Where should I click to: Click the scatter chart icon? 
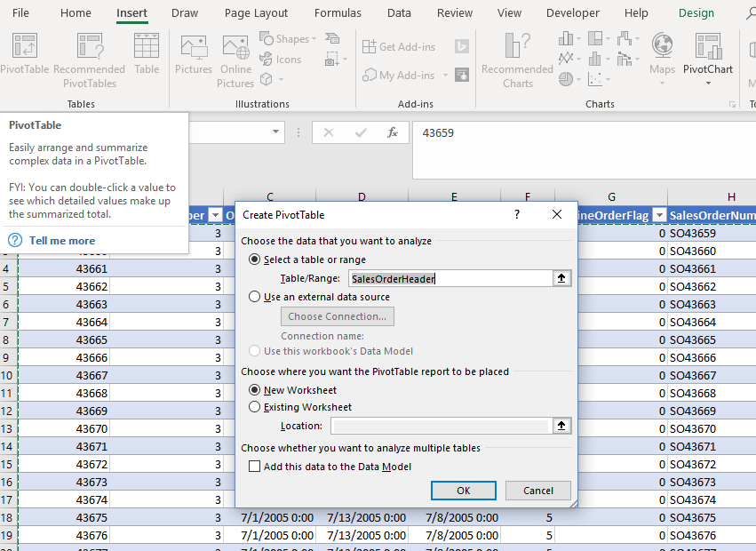tap(595, 79)
